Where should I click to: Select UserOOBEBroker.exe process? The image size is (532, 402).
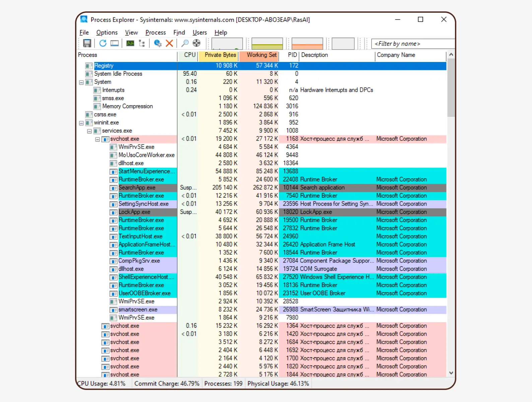(262, 293)
